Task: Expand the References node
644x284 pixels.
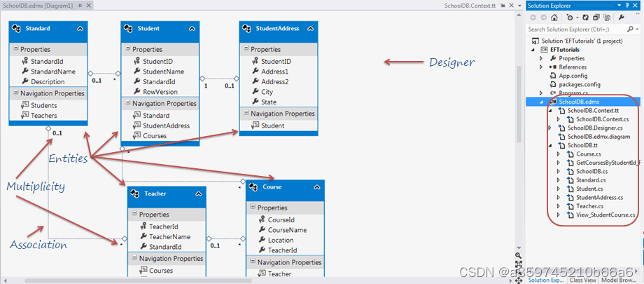Action: coord(541,67)
